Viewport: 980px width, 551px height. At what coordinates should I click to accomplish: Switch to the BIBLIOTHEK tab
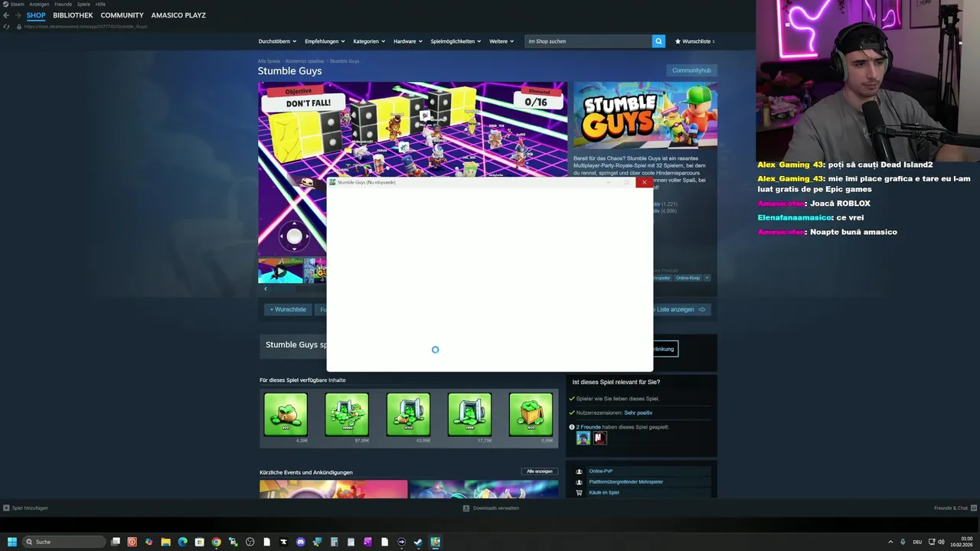coord(73,15)
